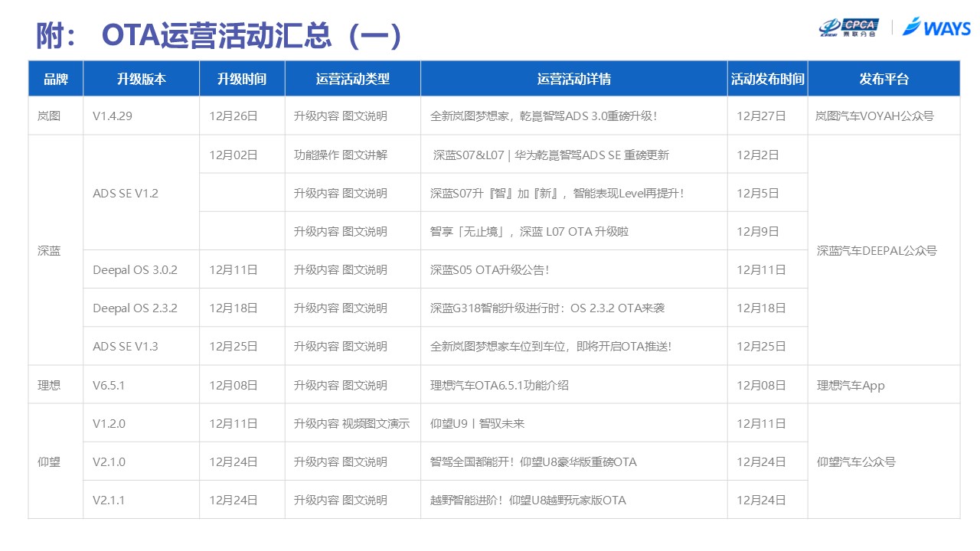This screenshot has height=551, width=980.
Task: Click the 运营活动类型 column header
Action: tap(353, 78)
